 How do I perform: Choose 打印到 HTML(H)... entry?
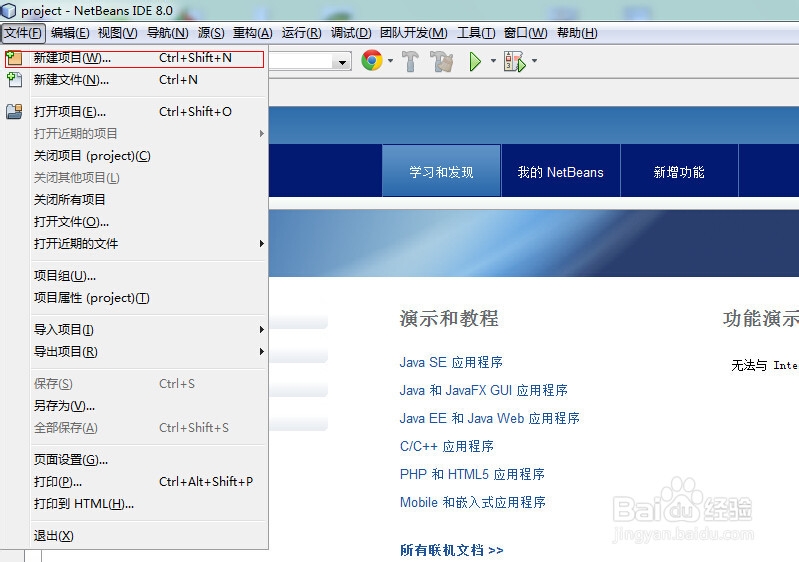pos(135,503)
